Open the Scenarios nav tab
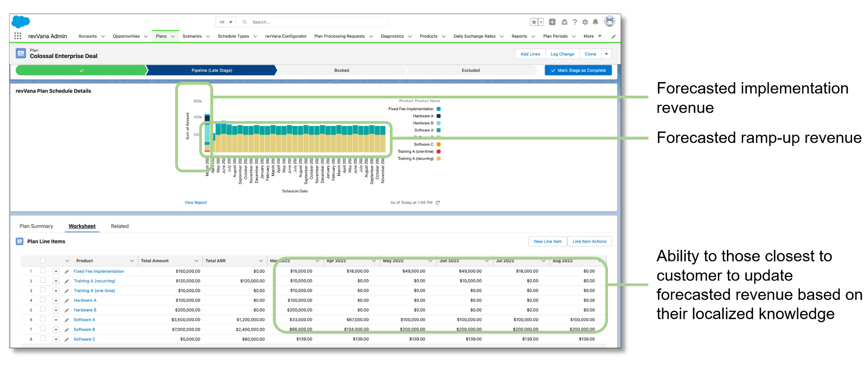The width and height of the screenshot is (868, 365). pyautogui.click(x=192, y=36)
